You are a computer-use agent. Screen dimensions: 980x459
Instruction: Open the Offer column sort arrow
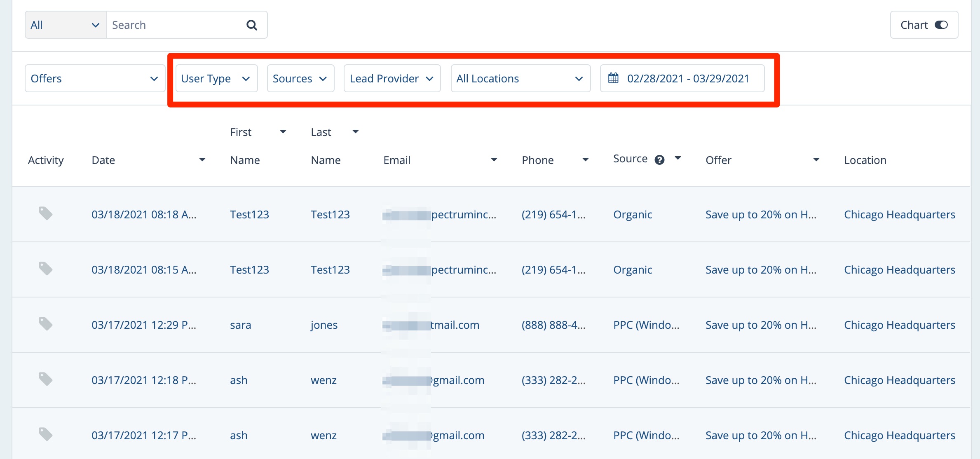click(x=816, y=160)
